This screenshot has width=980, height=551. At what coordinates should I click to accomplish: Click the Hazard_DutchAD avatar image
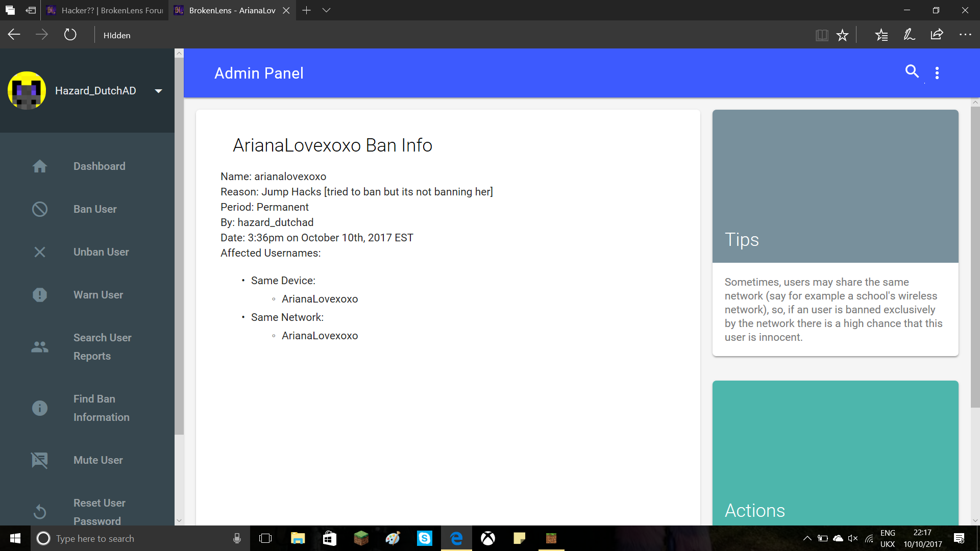(27, 91)
